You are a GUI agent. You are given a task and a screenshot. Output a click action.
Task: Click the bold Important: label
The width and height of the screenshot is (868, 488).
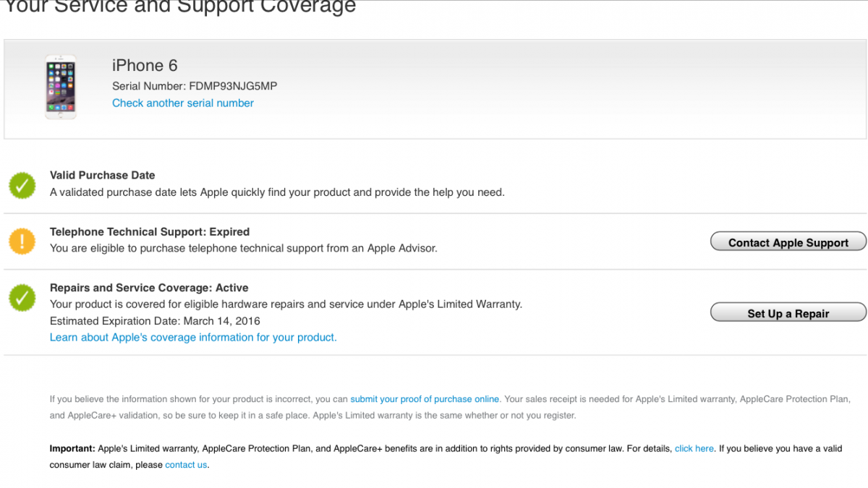(72, 449)
